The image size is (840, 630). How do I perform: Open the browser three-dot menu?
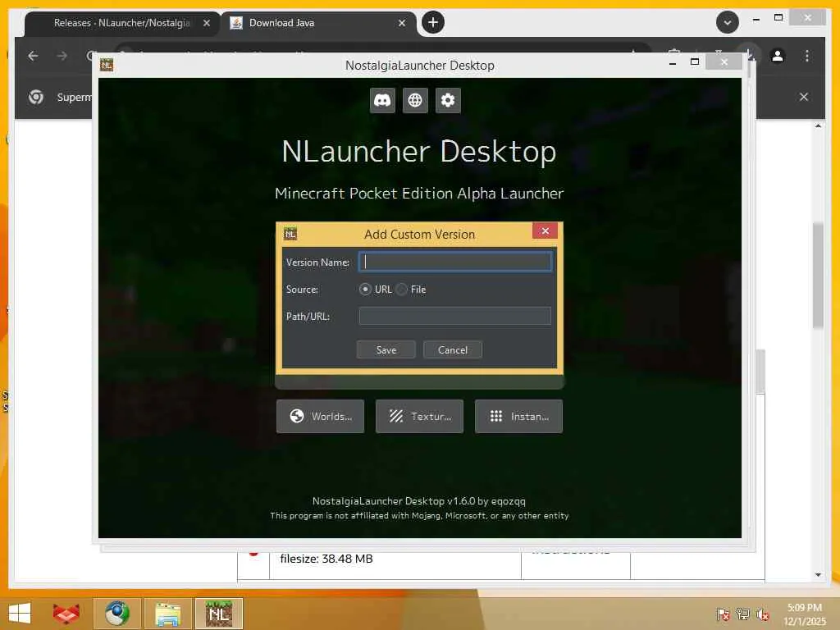click(x=807, y=56)
